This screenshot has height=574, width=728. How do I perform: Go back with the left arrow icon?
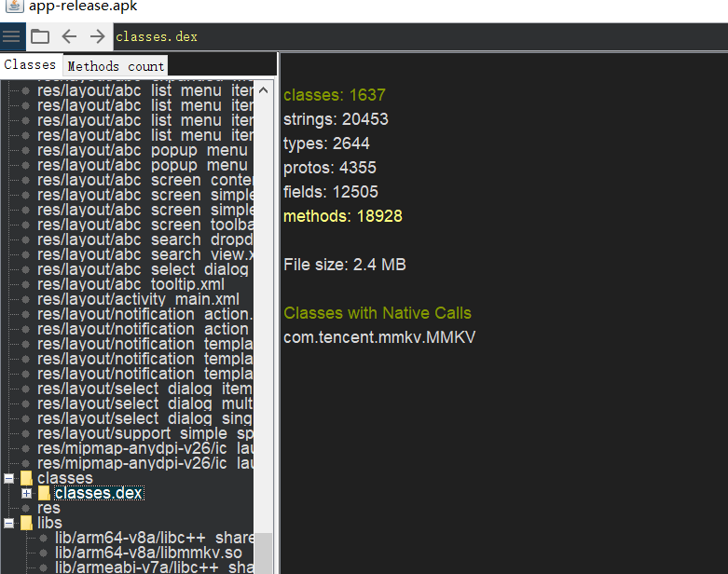(69, 36)
